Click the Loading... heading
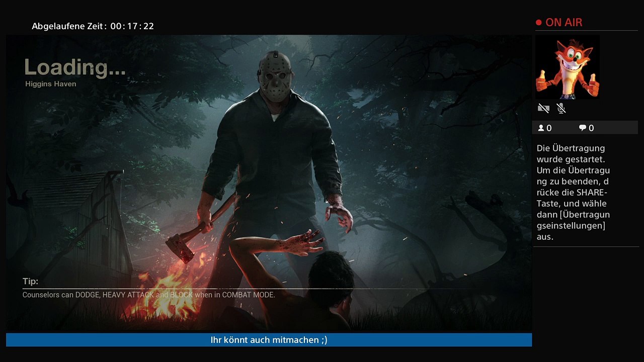This screenshot has height=362, width=644. coord(75,67)
